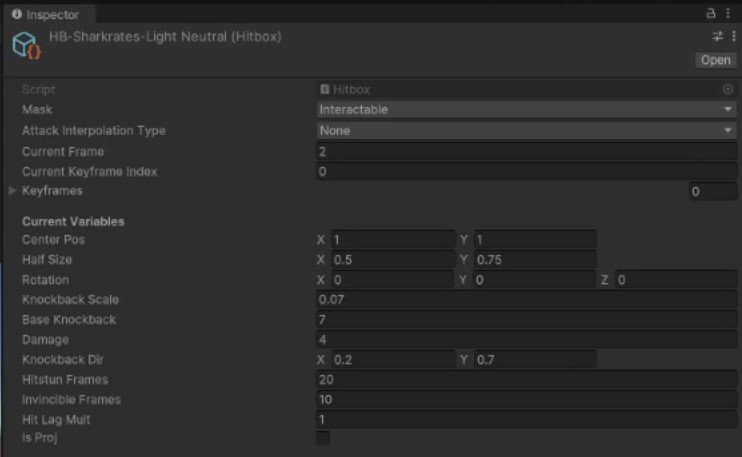Screen dimensions: 742x457
Task: Click the Knockback Scale value field
Action: (x=526, y=300)
